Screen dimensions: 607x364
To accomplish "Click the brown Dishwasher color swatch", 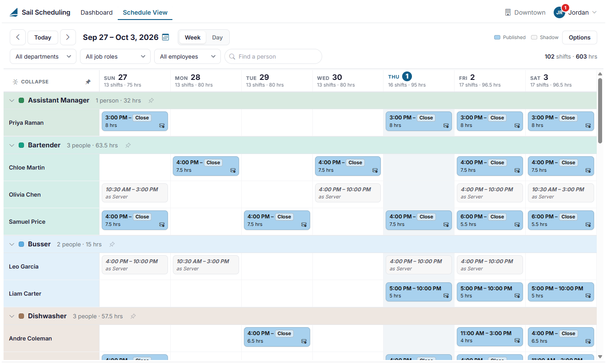I will [21, 316].
